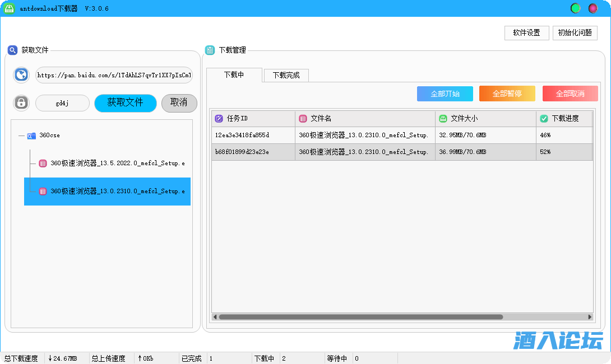
Task: Click the clipboard icon next to 下载管理
Action: (x=210, y=50)
